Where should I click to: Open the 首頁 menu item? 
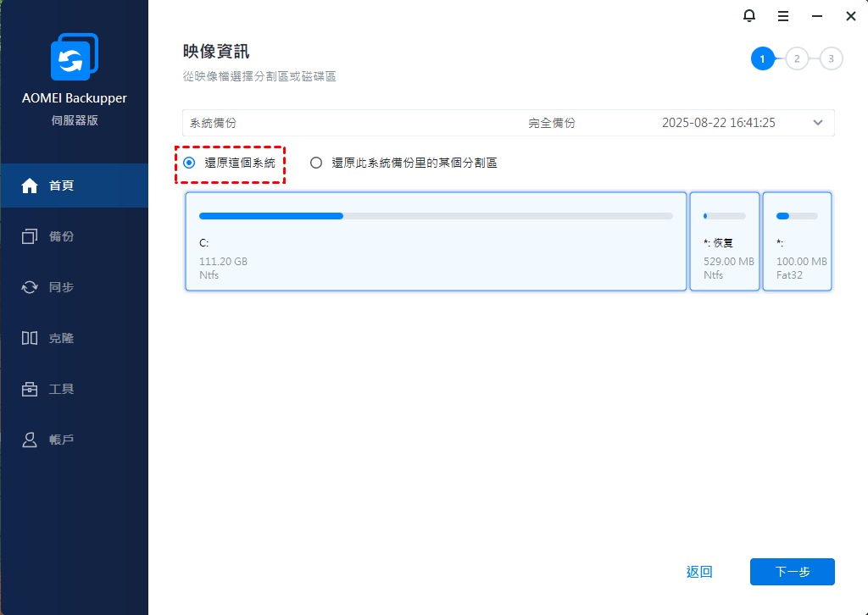coord(75,186)
